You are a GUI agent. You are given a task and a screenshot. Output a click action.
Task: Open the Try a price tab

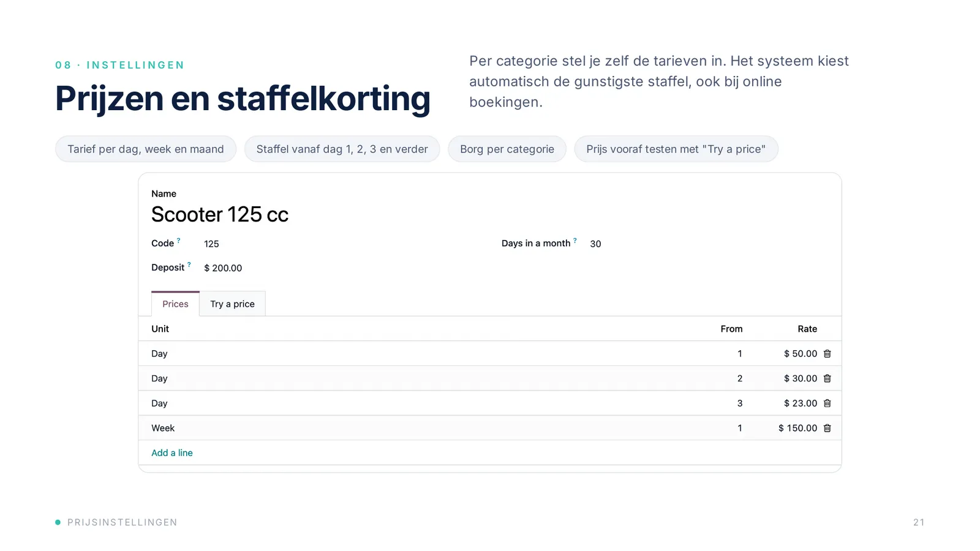[232, 304]
